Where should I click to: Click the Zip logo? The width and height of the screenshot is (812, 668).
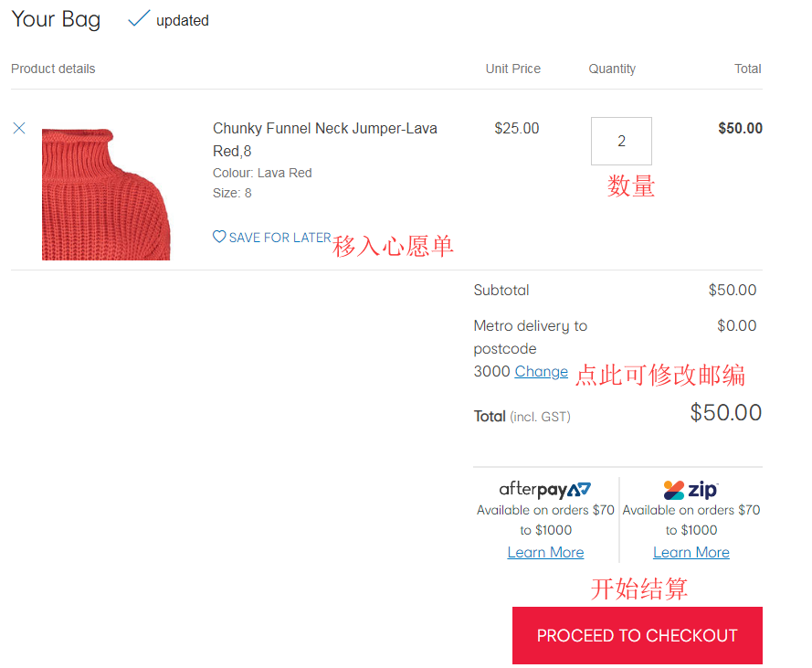coord(691,489)
